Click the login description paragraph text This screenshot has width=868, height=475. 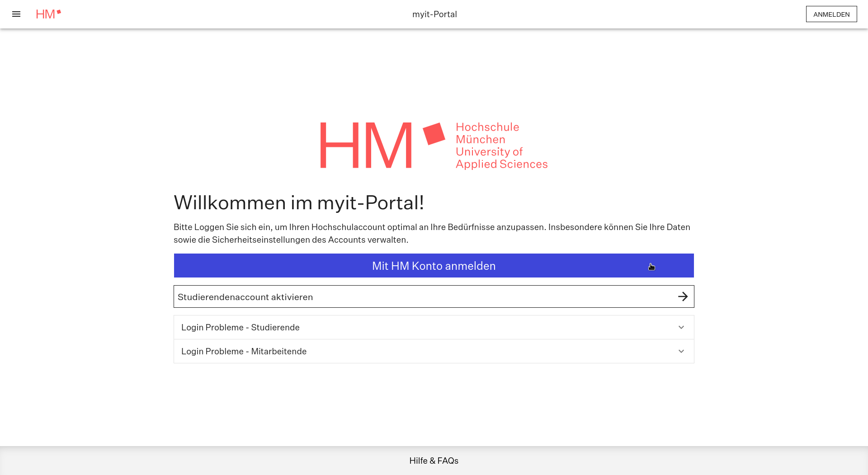432,233
